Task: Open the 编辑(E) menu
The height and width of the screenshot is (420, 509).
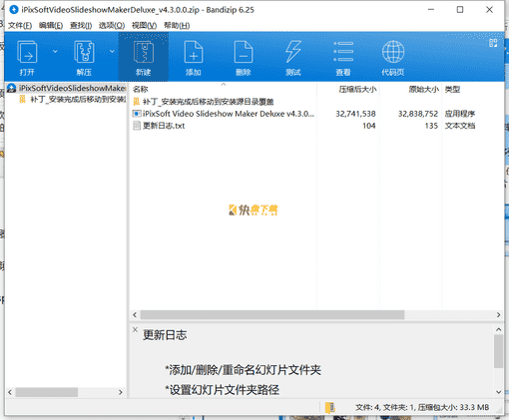Action: [x=51, y=25]
